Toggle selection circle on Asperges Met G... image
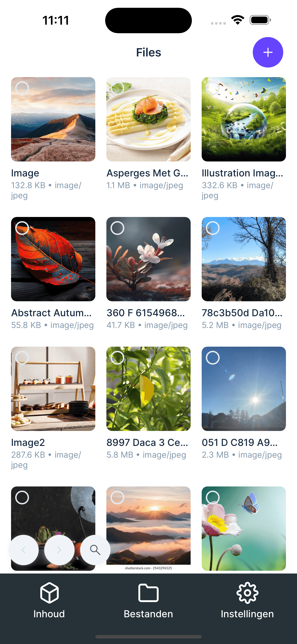 117,88
